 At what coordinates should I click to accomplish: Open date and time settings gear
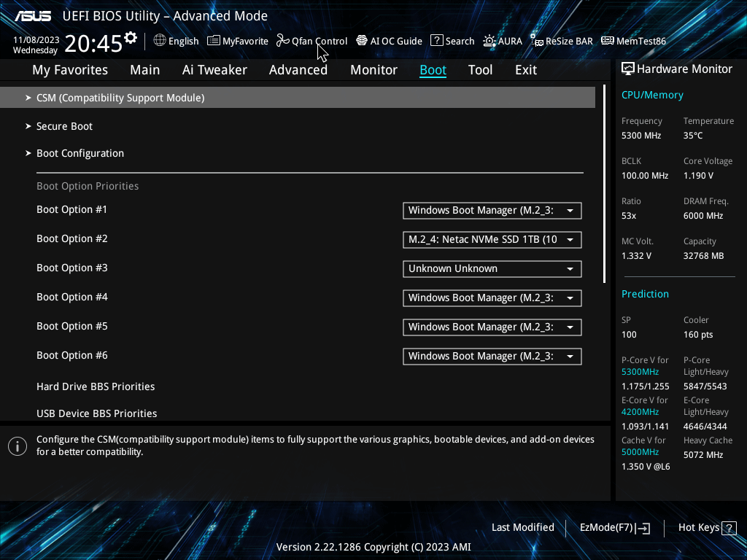point(131,38)
